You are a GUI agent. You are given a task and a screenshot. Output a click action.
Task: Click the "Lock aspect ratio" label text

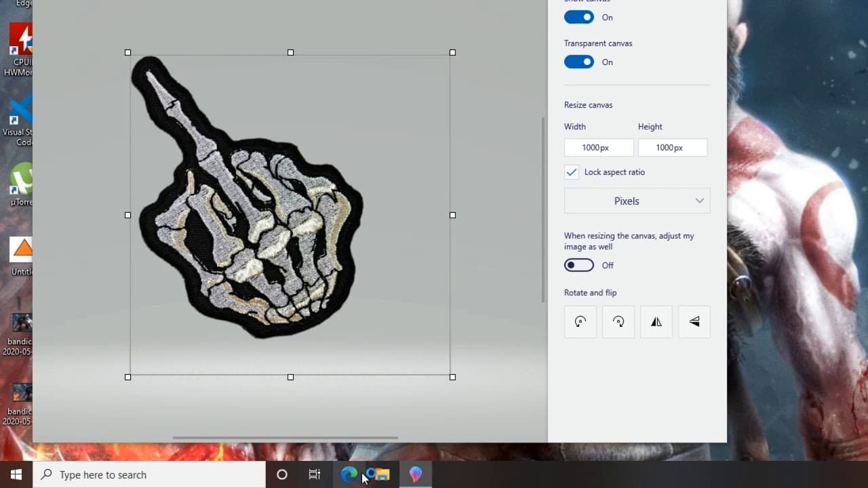tap(614, 172)
